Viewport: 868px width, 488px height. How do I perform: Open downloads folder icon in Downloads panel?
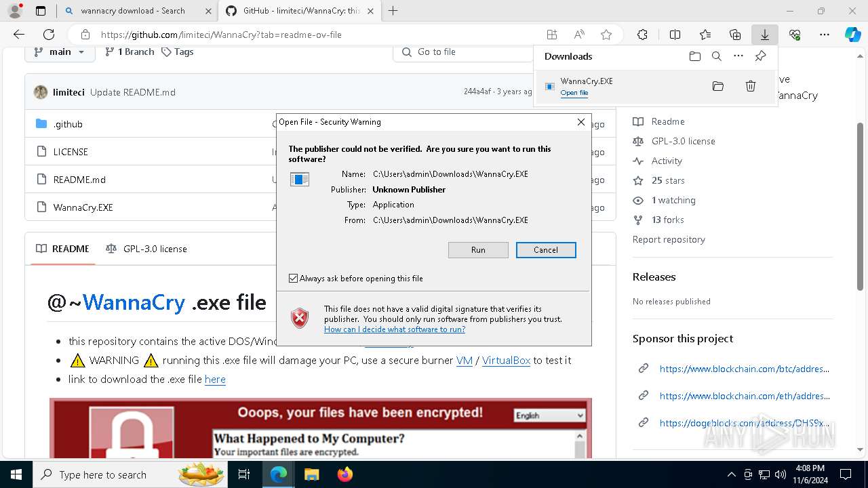pyautogui.click(x=694, y=56)
